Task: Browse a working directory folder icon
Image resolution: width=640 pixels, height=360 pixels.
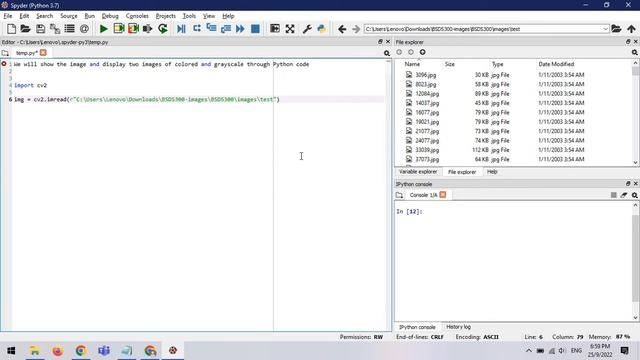Action: click(616, 29)
